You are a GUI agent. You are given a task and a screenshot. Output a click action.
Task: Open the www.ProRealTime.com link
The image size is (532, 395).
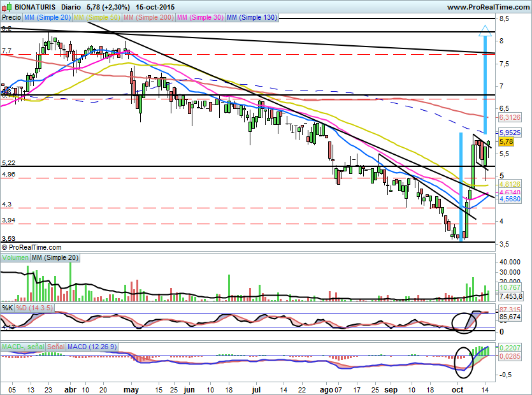click(x=488, y=7)
